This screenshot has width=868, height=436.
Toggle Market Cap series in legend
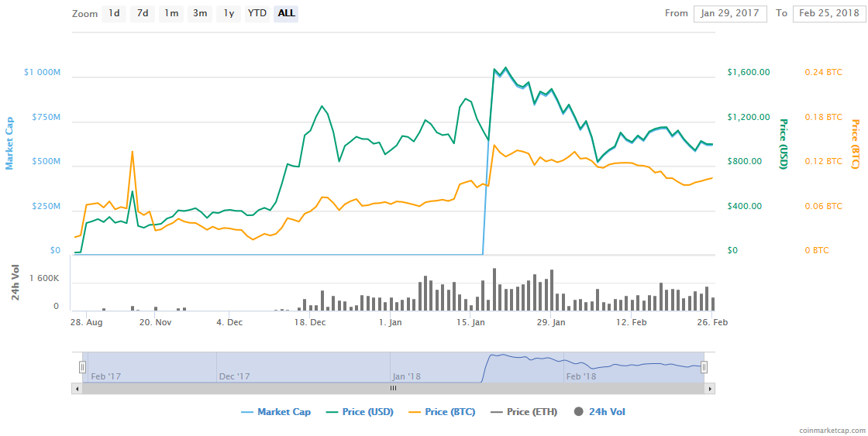[x=276, y=412]
